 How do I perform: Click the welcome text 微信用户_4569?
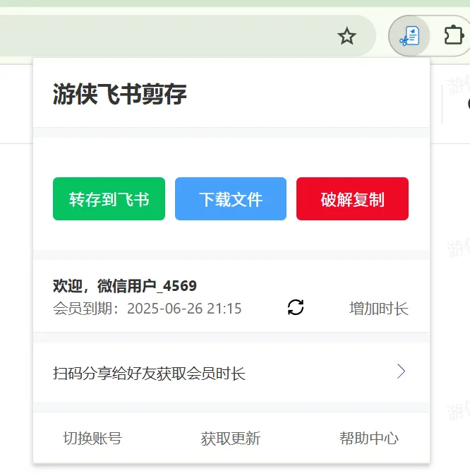pos(147,286)
